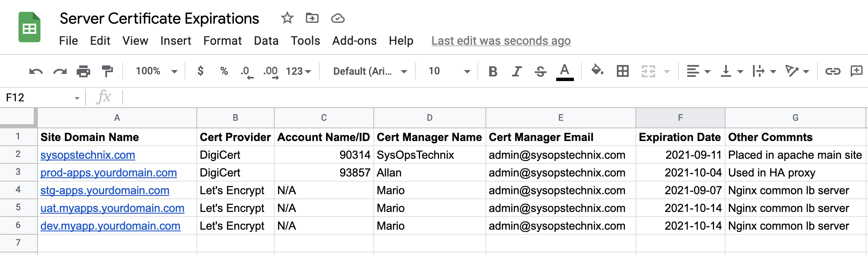Open the View menu
The image size is (868, 255).
pyautogui.click(x=135, y=41)
